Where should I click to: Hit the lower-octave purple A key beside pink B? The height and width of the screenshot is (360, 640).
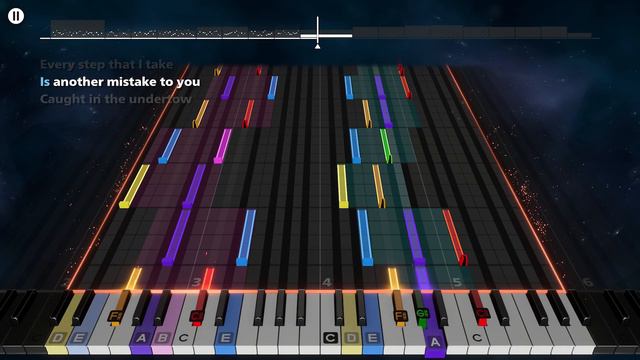(x=141, y=339)
